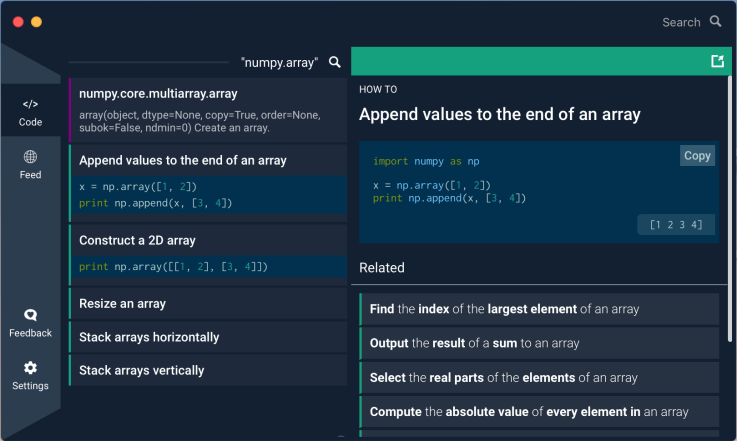Open "Compute the absolute value" related link
The width and height of the screenshot is (737, 441).
pos(538,411)
